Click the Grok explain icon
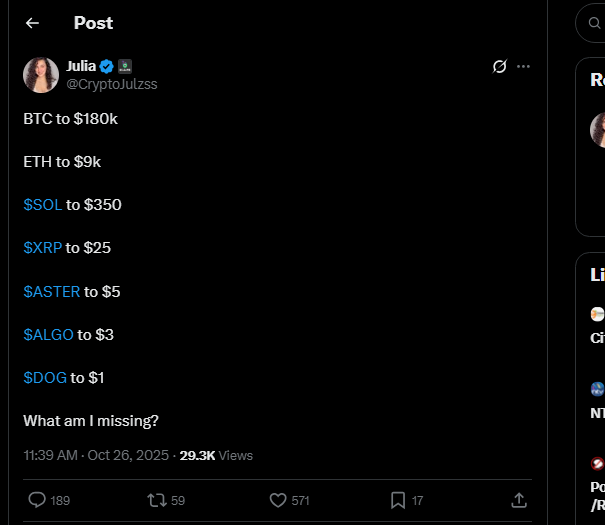 point(500,66)
